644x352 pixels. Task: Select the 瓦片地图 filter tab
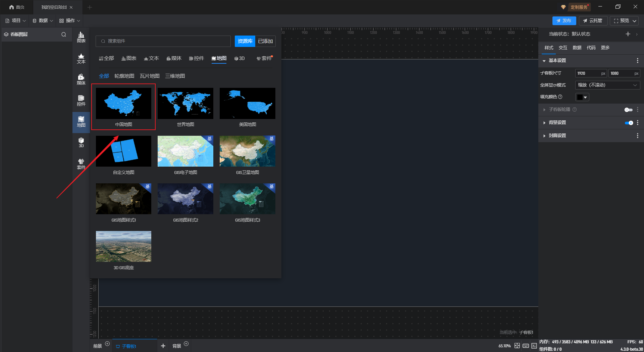tap(150, 76)
